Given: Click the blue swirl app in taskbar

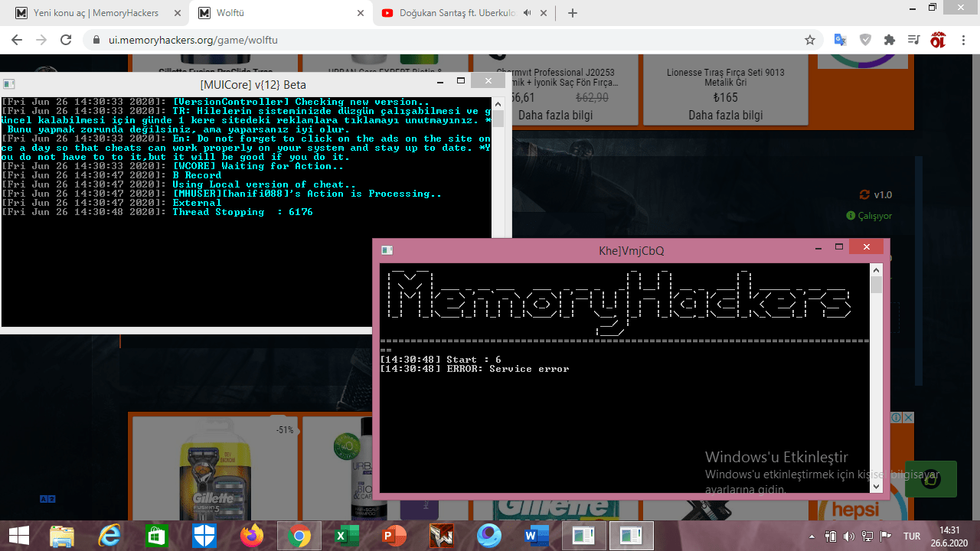Looking at the screenshot, I should coord(488,536).
